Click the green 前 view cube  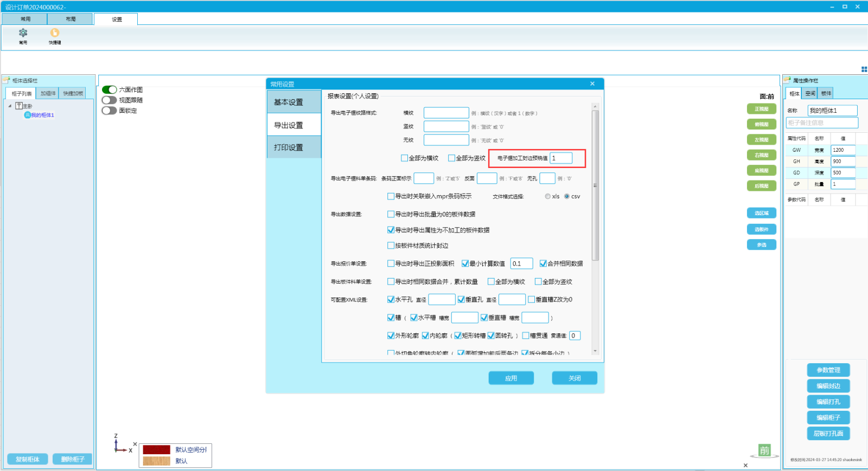point(764,450)
